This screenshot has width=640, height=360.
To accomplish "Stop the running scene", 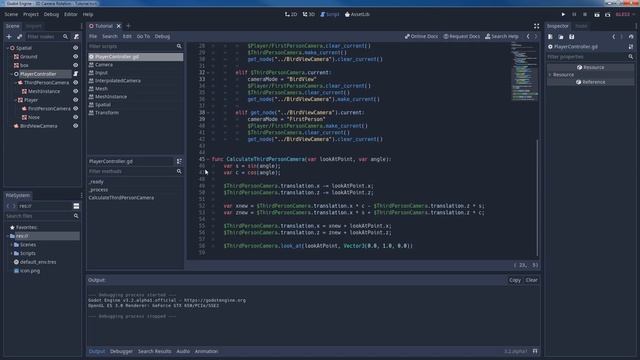I will pyautogui.click(x=584, y=14).
